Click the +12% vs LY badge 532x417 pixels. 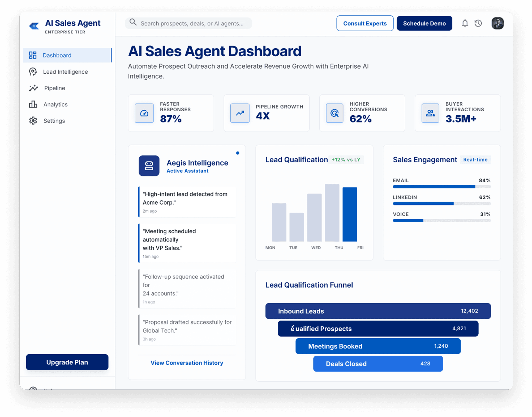coord(346,159)
